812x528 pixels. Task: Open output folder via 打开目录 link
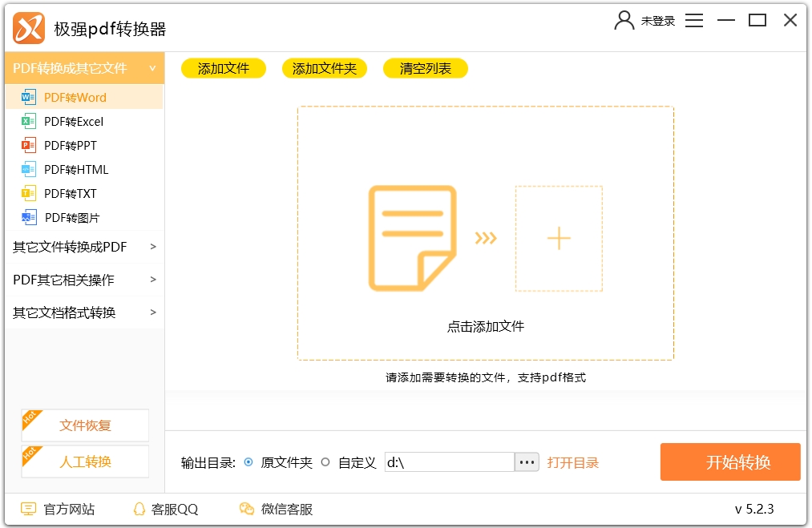pos(574,462)
